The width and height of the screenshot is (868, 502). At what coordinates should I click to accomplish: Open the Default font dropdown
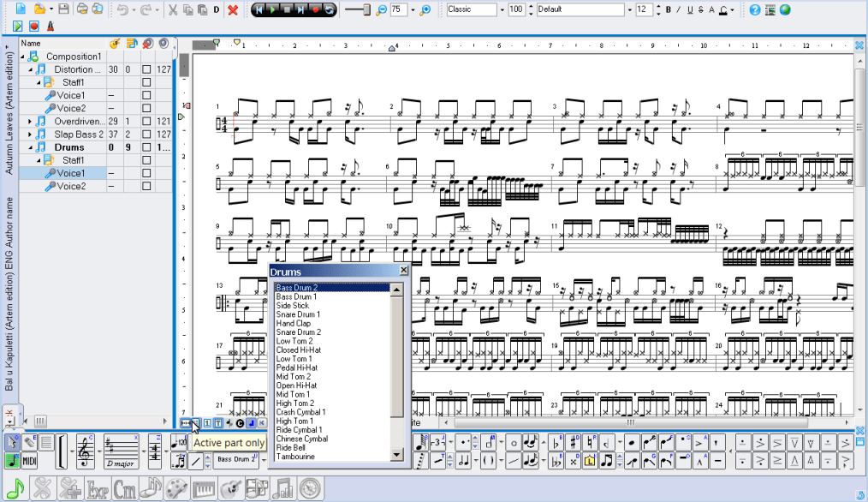629,9
